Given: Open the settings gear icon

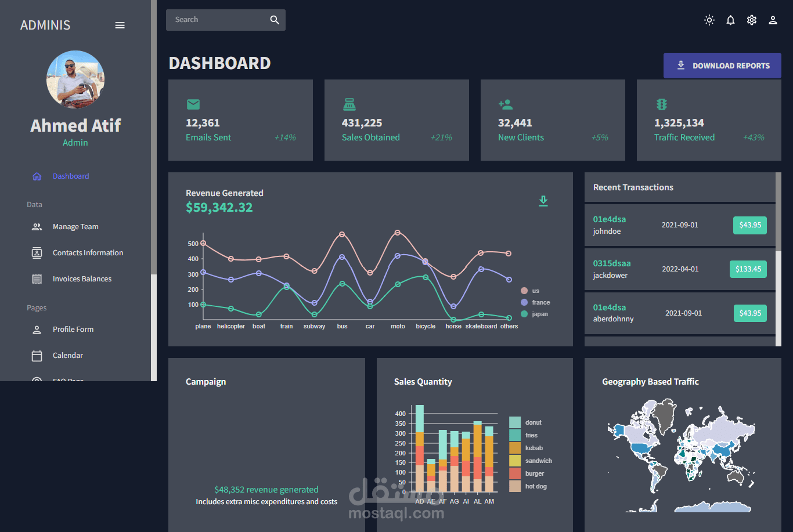Looking at the screenshot, I should point(752,20).
